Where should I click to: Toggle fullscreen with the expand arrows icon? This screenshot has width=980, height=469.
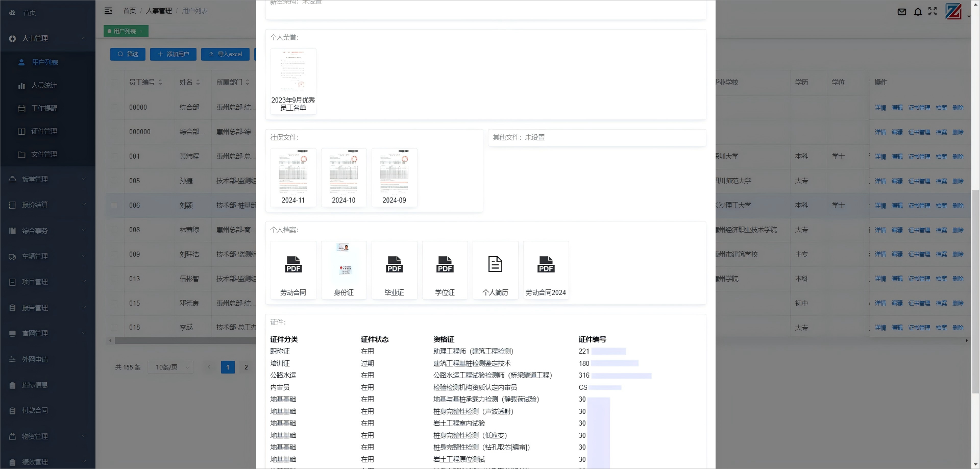coord(933,12)
